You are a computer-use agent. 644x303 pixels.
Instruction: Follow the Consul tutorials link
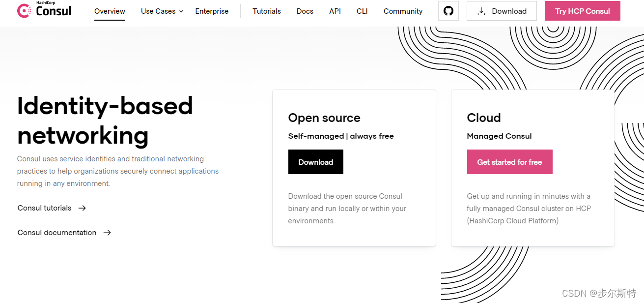[45, 208]
